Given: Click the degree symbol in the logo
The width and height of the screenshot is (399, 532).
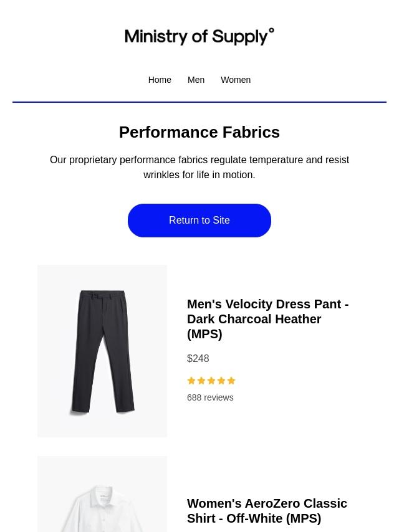Looking at the screenshot, I should point(271,31).
